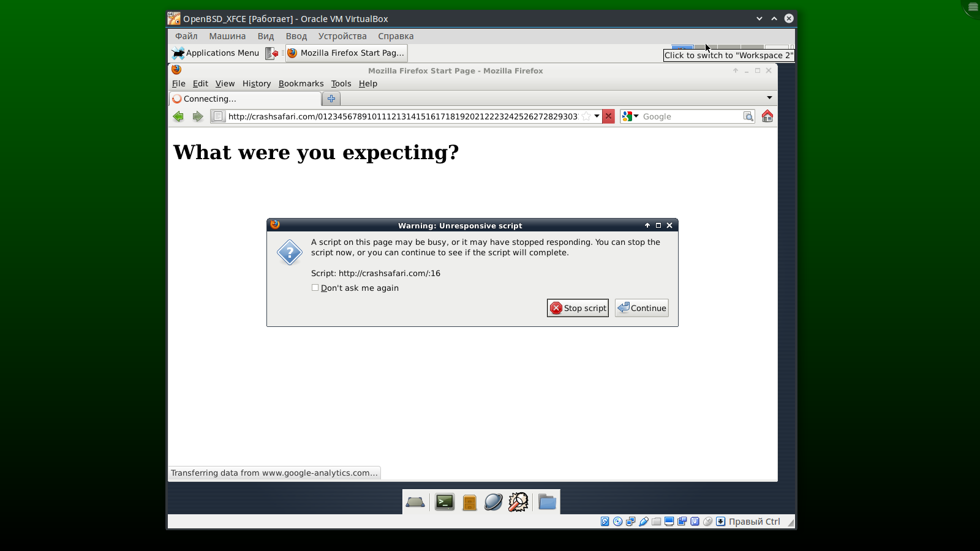Open the Firefox Bookmarks menu

tap(301, 84)
